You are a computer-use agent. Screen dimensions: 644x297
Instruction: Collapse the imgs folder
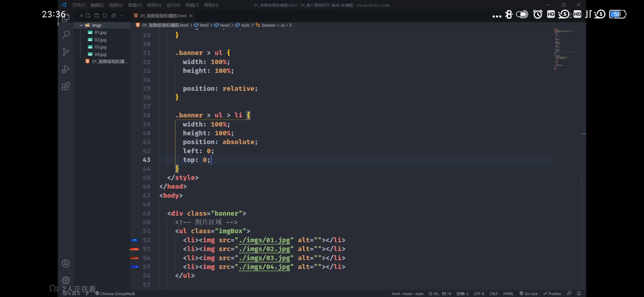(x=81, y=25)
